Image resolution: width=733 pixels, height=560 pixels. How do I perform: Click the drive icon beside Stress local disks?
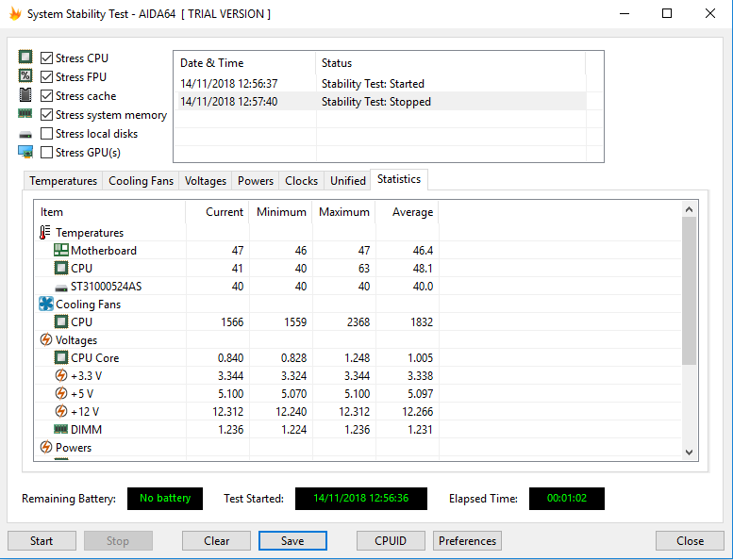click(x=25, y=135)
